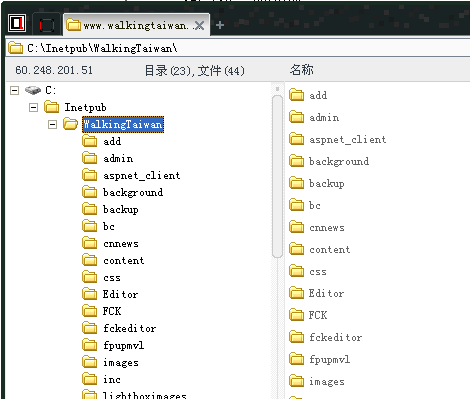Viewport: 470px width, 399px height.
Task: Click cnnews folder icon in tree
Action: point(90,243)
